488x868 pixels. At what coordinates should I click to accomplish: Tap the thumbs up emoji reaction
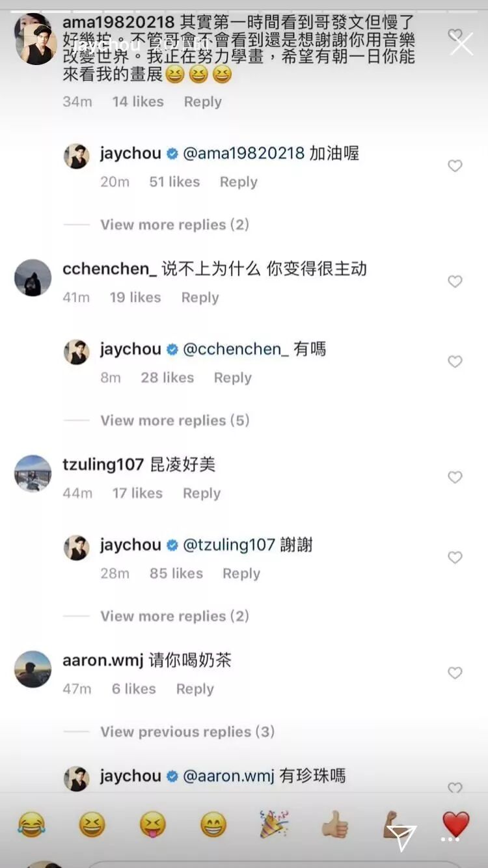pyautogui.click(x=335, y=826)
